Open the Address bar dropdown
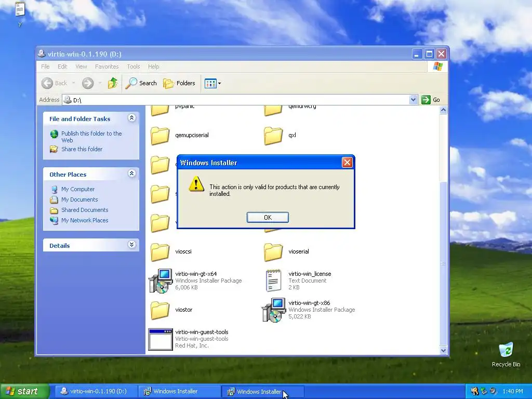532x399 pixels. pos(413,100)
